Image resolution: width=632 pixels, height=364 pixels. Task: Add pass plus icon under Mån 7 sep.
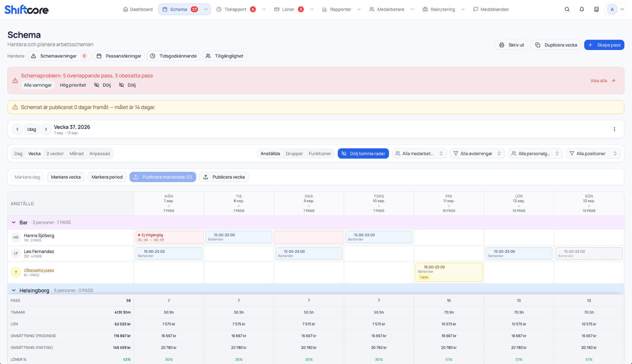169,206
